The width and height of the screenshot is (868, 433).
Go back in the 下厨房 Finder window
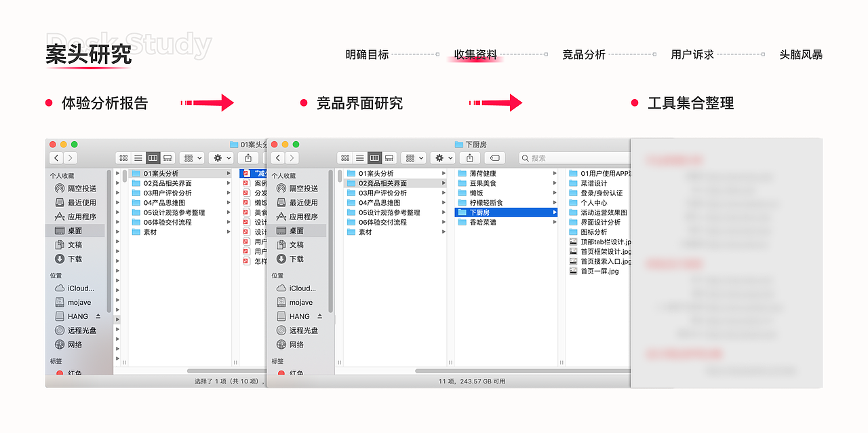click(278, 157)
